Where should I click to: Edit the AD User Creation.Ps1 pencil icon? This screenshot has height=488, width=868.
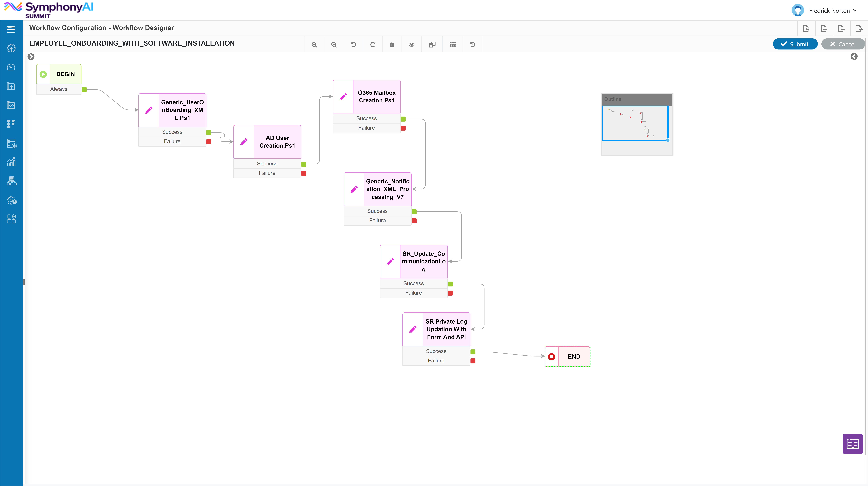(x=244, y=142)
